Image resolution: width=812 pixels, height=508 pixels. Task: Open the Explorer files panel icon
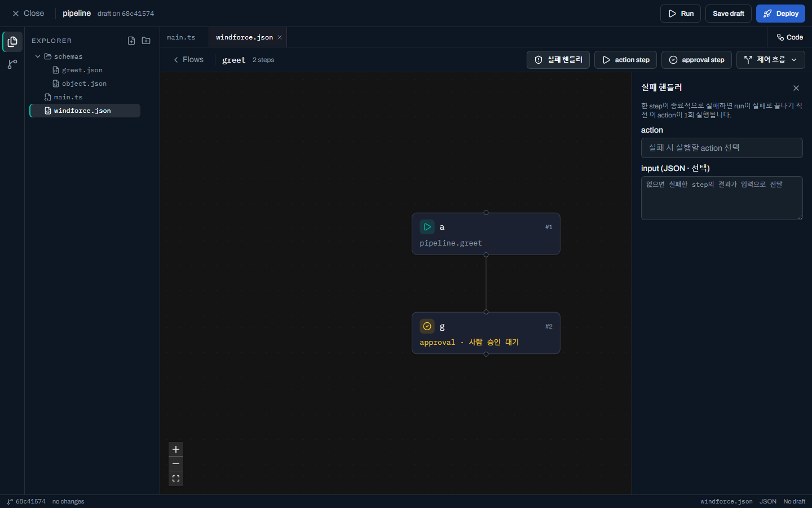point(12,42)
